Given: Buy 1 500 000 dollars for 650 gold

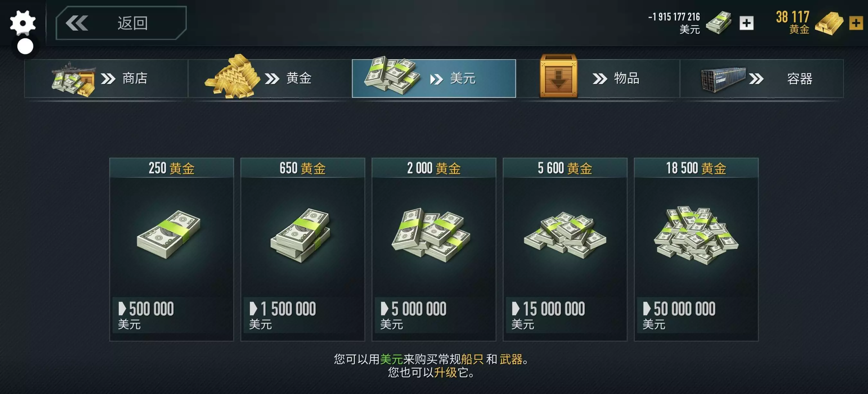Looking at the screenshot, I should [303, 249].
